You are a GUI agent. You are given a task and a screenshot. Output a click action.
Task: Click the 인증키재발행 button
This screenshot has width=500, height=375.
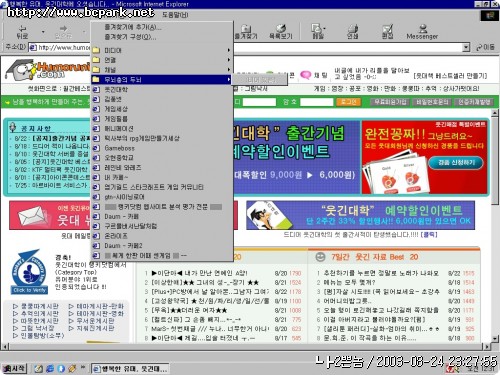[474, 102]
